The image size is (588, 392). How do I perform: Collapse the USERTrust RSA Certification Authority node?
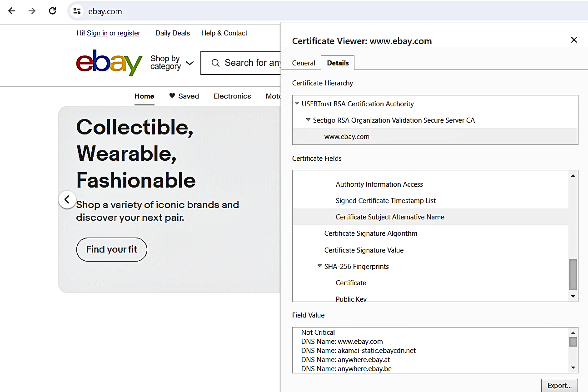tap(296, 104)
